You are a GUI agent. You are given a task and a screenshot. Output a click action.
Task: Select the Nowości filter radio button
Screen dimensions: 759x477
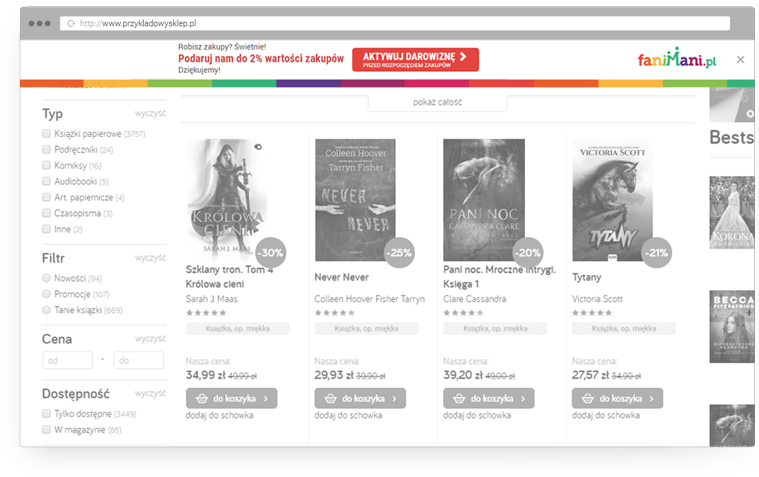[46, 278]
